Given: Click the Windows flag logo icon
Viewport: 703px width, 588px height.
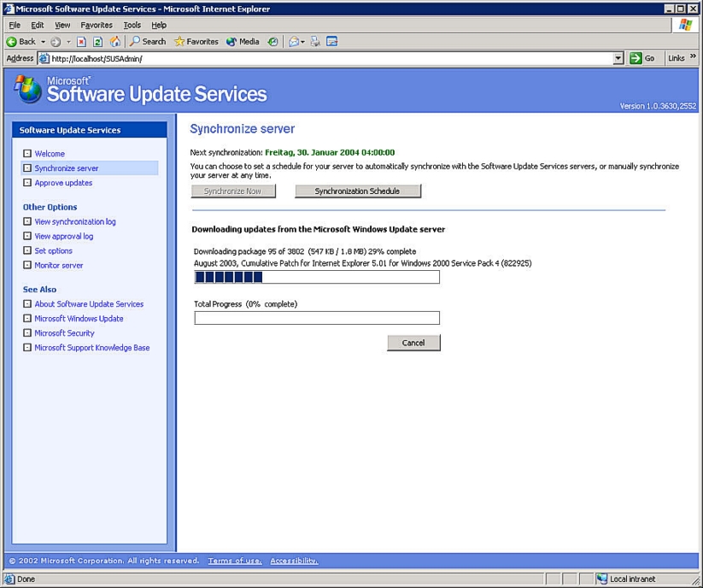Looking at the screenshot, I should pyautogui.click(x=685, y=25).
